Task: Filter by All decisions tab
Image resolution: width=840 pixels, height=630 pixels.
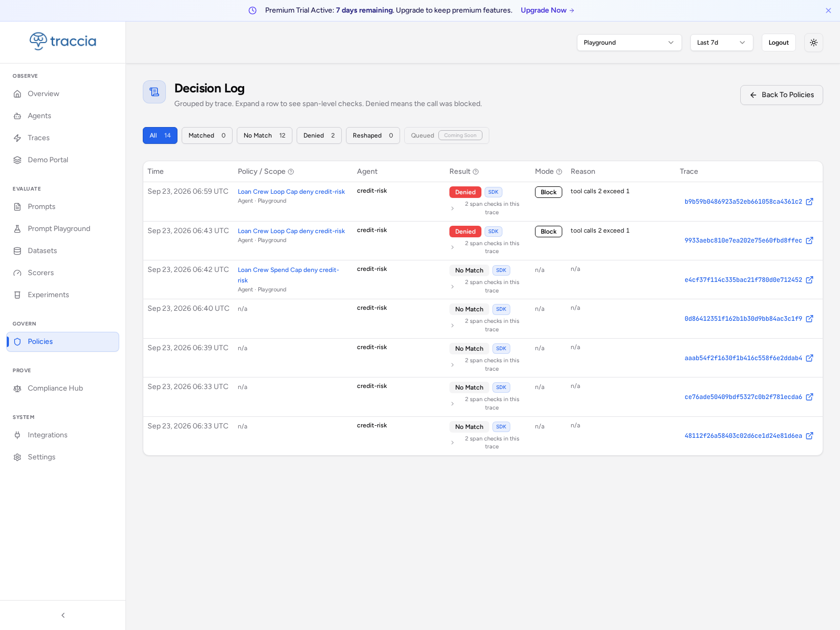Action: pos(160,135)
